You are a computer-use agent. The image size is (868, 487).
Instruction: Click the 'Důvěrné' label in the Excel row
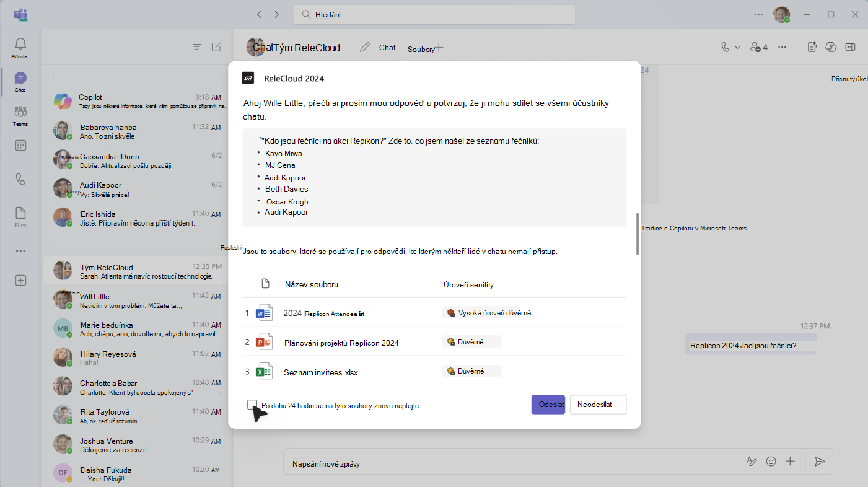pos(472,371)
